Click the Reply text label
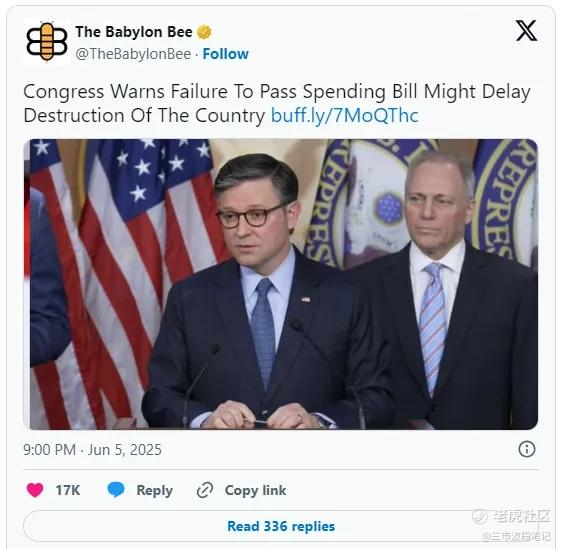Viewport: 561px width, 549px height. 155,490
